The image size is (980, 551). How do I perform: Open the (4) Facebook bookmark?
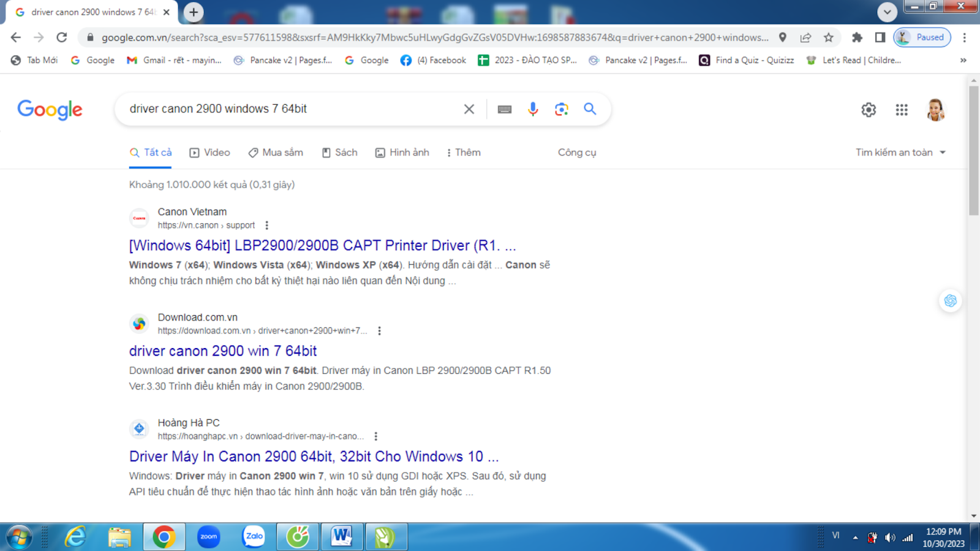tap(433, 60)
